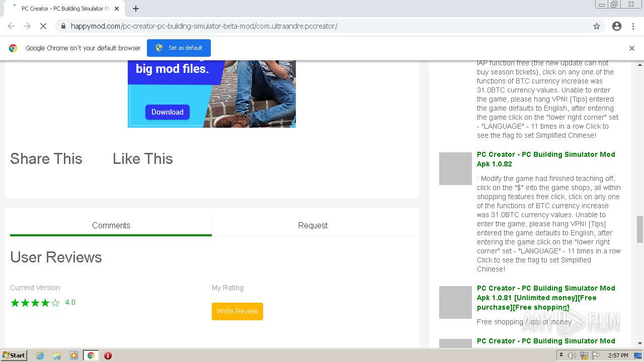
Task: Open PC Creator Mod Apk 1.0.82 link
Action: [x=546, y=159]
